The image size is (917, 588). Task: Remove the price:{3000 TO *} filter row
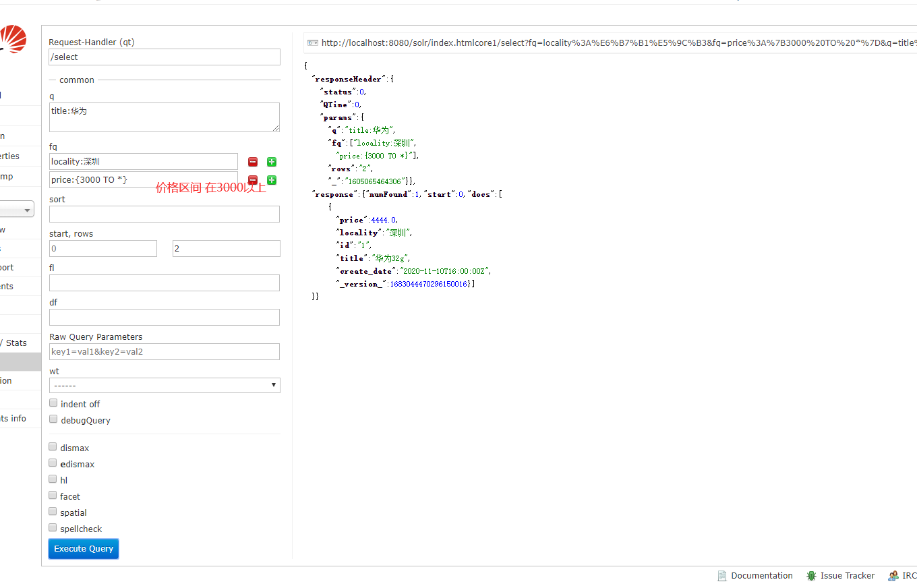click(253, 180)
